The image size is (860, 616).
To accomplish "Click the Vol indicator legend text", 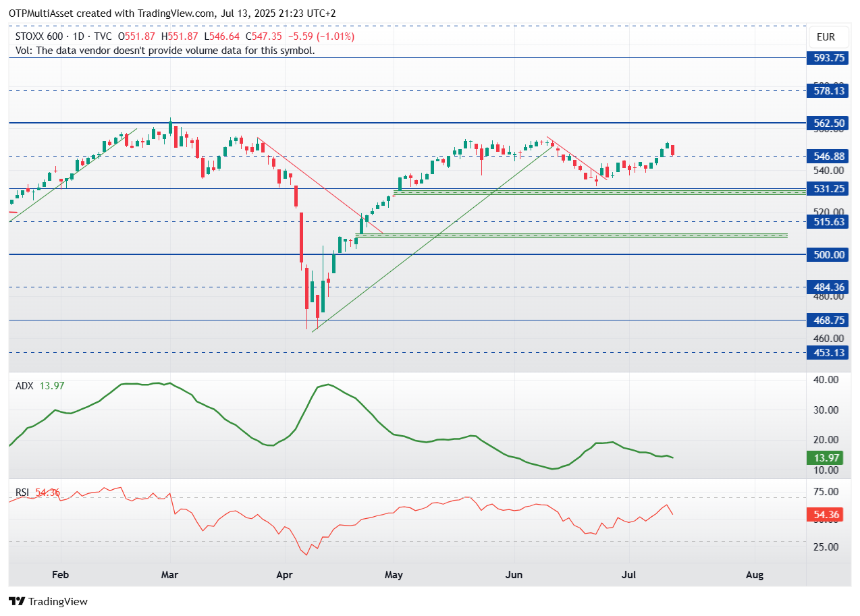I will [165, 50].
